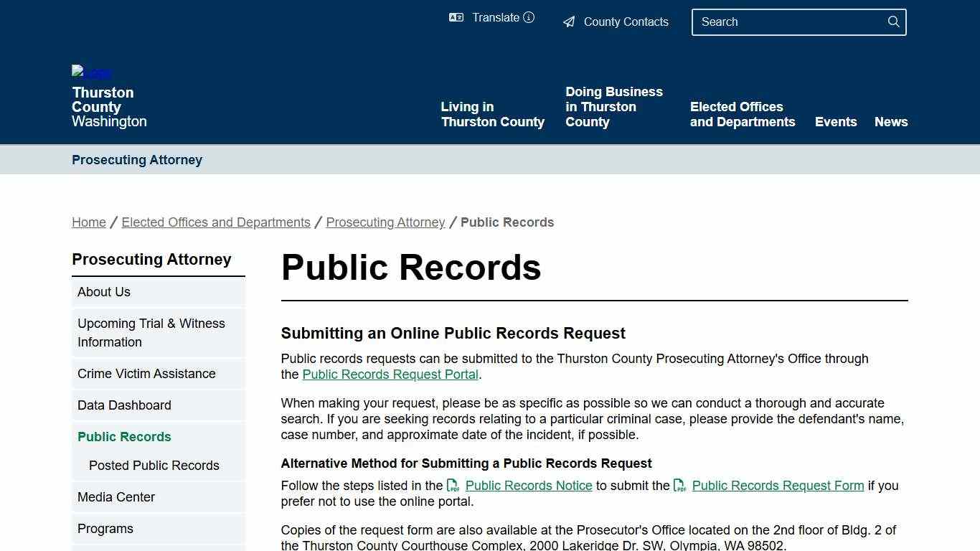The image size is (980, 551).
Task: Open the Public Records Request Portal link
Action: (390, 374)
